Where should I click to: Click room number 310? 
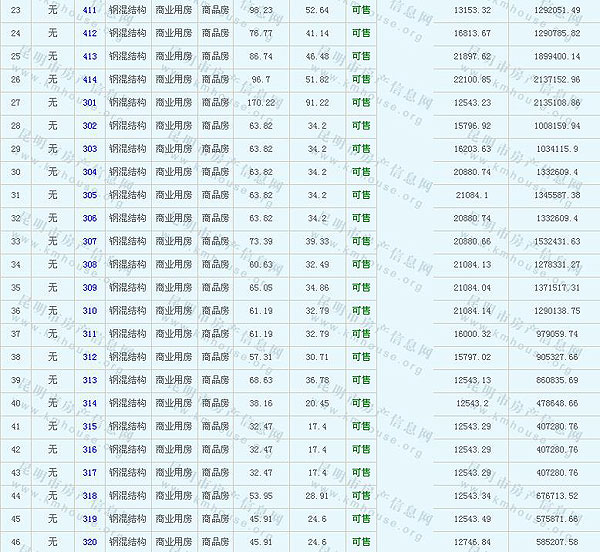[90, 311]
